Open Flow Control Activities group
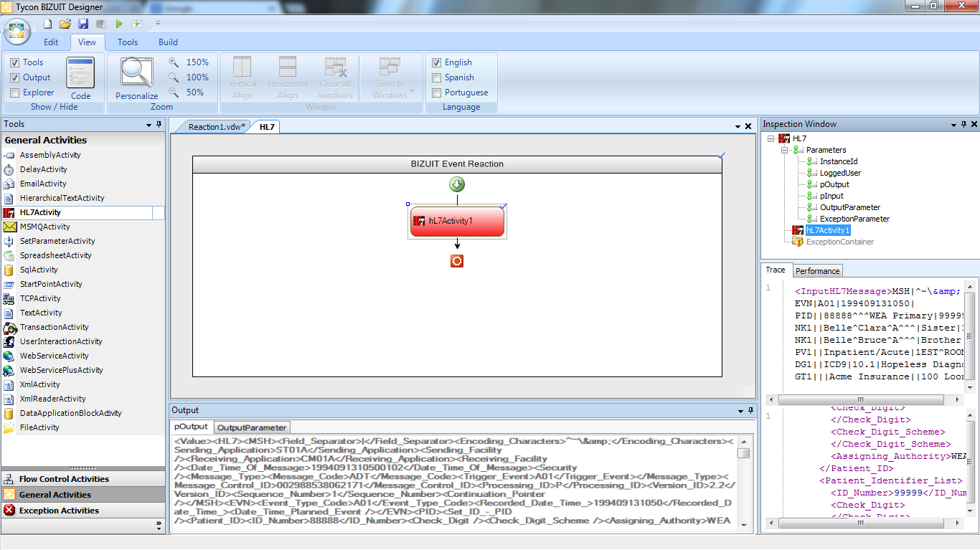Viewport: 980px width, 550px height. 83,479
